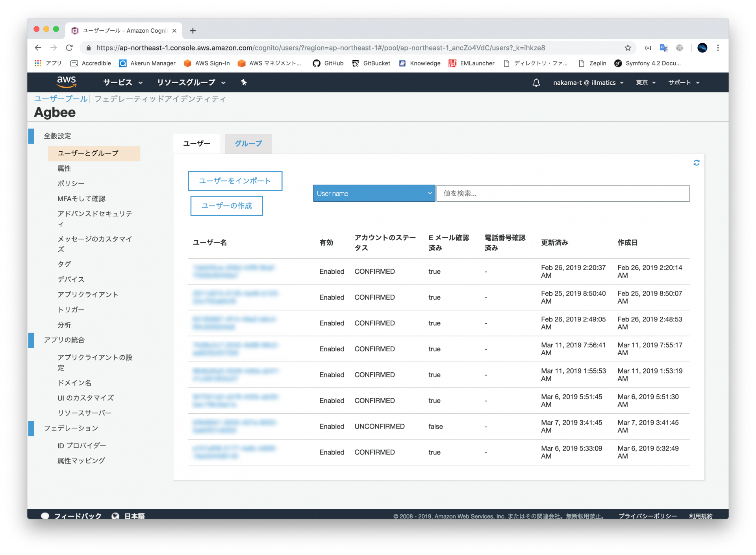Viewport: 756px width, 555px height.
Task: Open メッセージのカスタマイズ in the sidebar
Action: (x=94, y=244)
